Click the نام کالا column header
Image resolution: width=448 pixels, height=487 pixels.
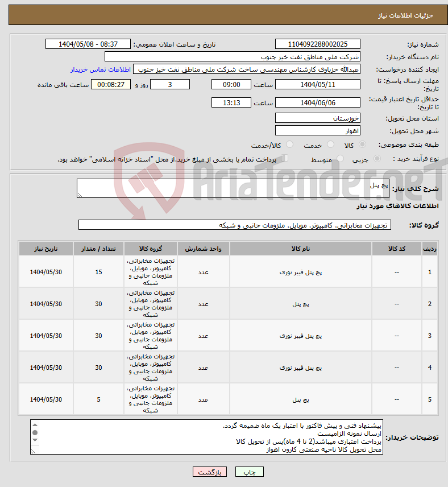tap(301, 249)
